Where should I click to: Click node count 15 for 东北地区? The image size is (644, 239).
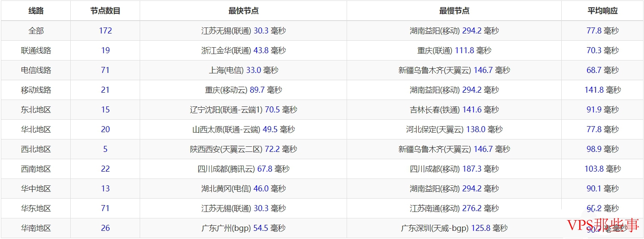coord(105,110)
